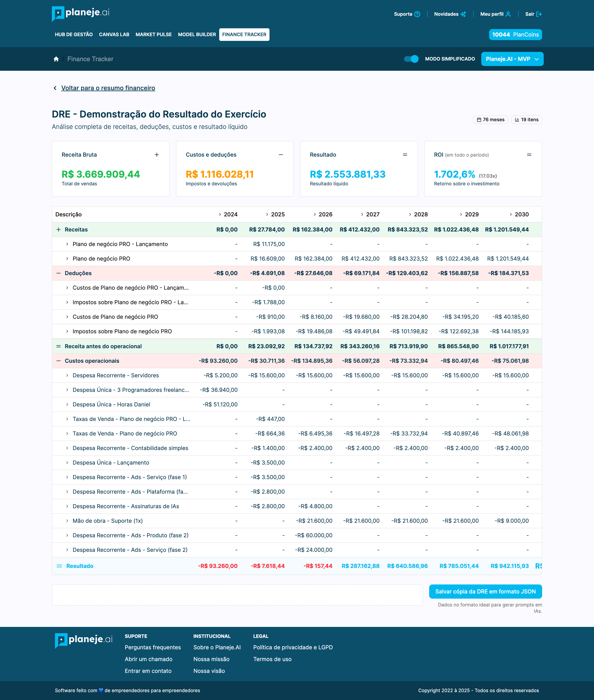Expand Despesa Recorrente - Servidores row
The width and height of the screenshot is (594, 700).
click(67, 375)
